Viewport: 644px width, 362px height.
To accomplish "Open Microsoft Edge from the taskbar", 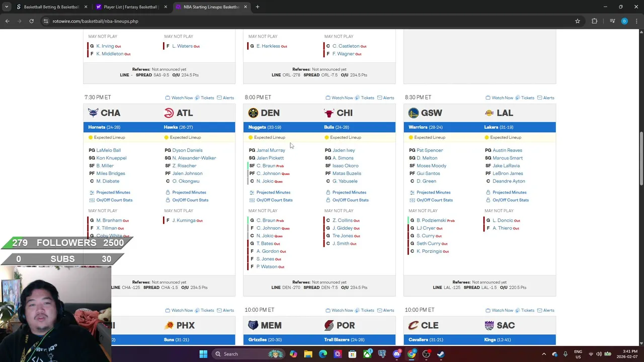I will click(x=323, y=354).
